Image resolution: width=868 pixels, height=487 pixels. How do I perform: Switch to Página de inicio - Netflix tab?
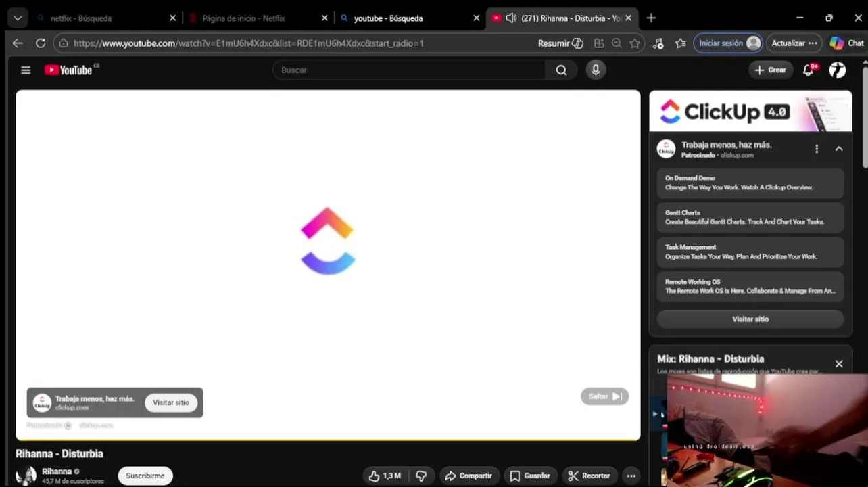[258, 18]
